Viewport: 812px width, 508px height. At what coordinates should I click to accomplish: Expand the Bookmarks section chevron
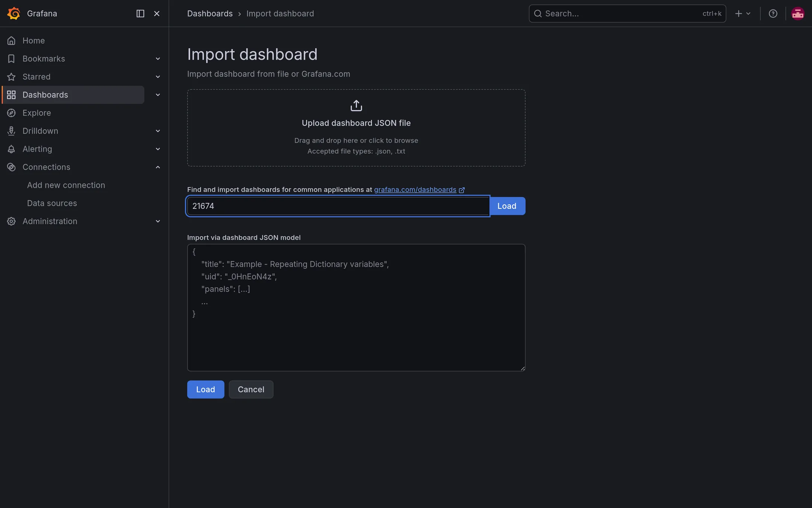click(158, 59)
